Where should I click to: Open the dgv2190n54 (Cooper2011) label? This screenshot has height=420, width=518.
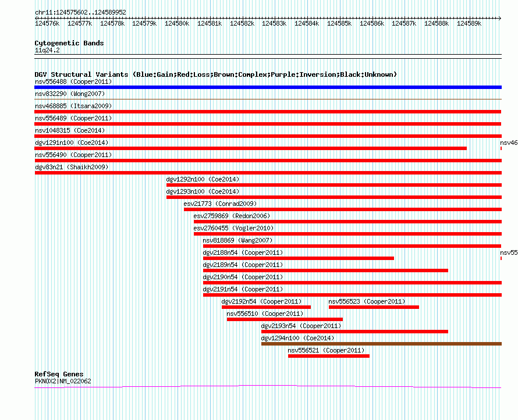[243, 277]
